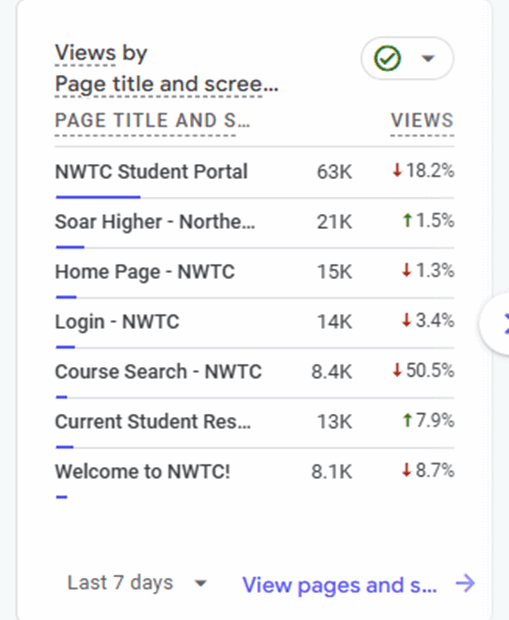The width and height of the screenshot is (509, 620).
Task: Open the Views metric selector in card title
Action: tap(85, 53)
